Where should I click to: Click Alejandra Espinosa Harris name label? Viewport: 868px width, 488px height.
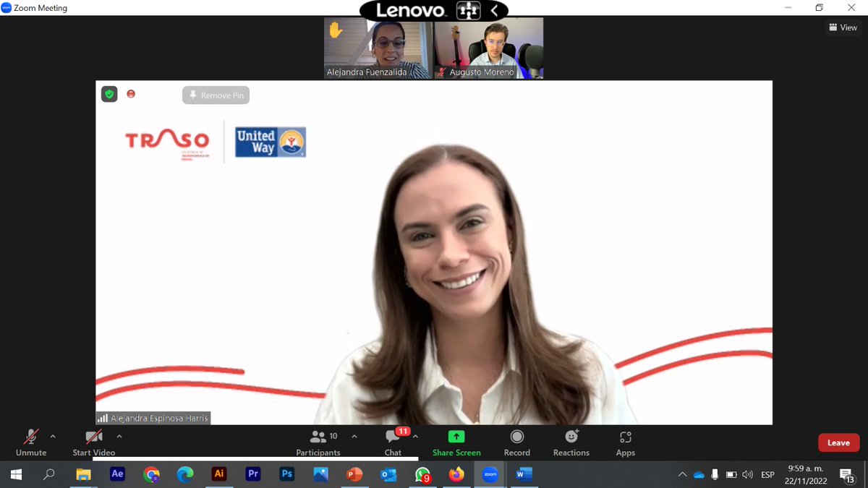click(160, 418)
